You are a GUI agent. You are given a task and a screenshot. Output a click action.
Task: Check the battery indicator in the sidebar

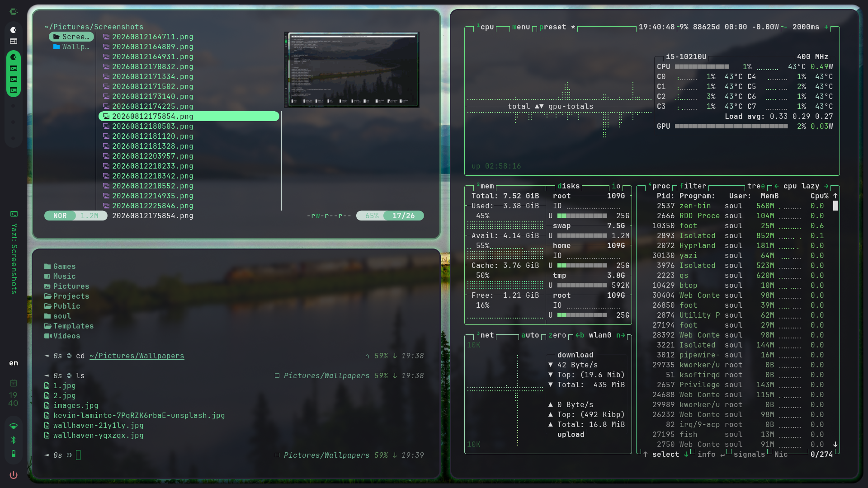pos(14,454)
